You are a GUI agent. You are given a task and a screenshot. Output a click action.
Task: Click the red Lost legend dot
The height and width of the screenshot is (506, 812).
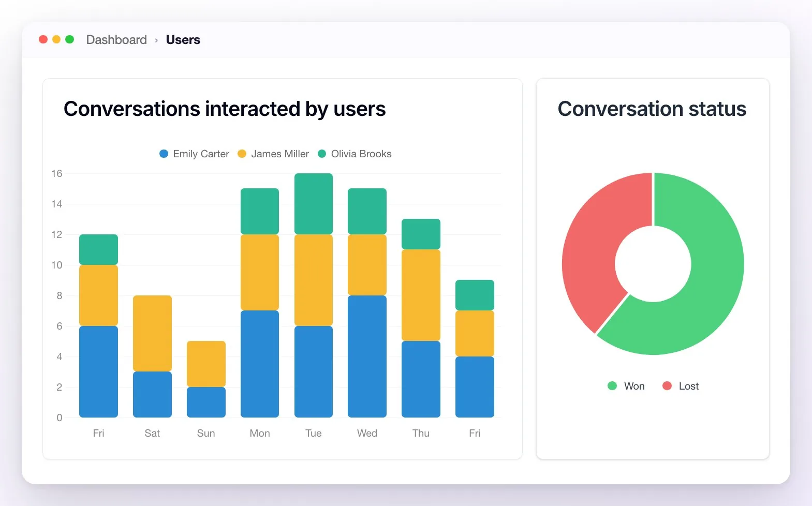[667, 386]
